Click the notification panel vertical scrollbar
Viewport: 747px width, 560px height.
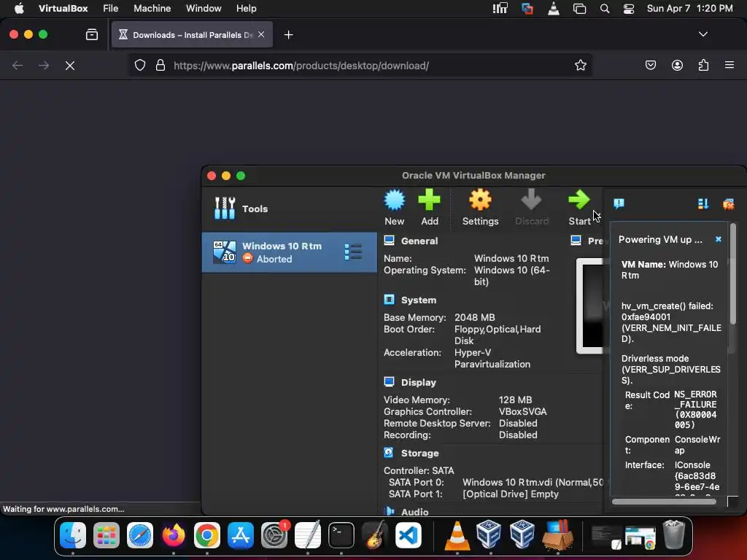tap(732, 275)
